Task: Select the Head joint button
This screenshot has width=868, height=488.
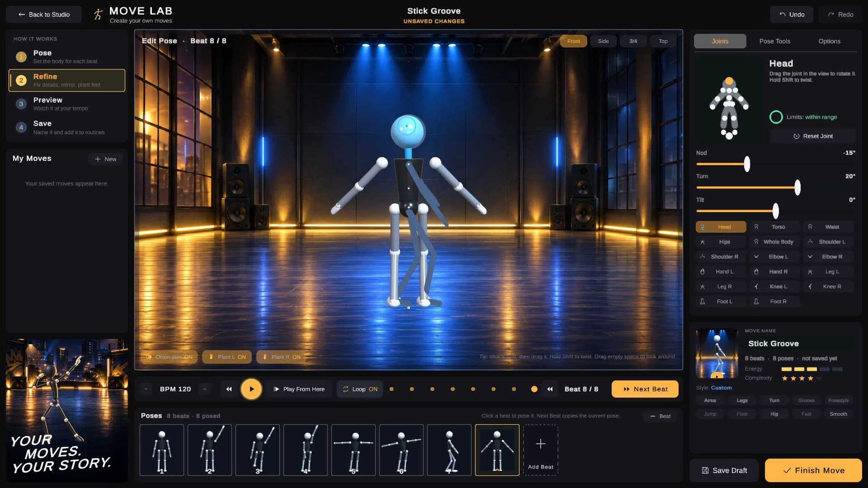Action: tap(721, 227)
